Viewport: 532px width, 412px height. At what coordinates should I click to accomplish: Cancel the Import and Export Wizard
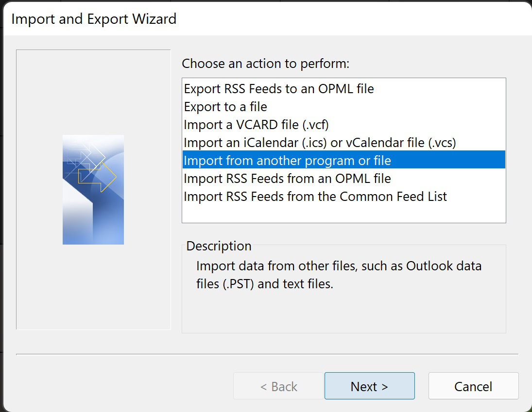473,386
